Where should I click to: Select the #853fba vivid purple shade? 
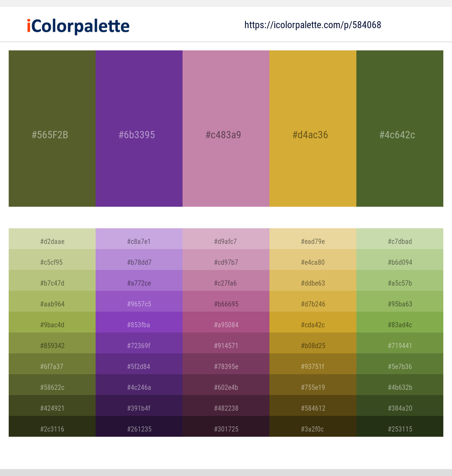[139, 325]
